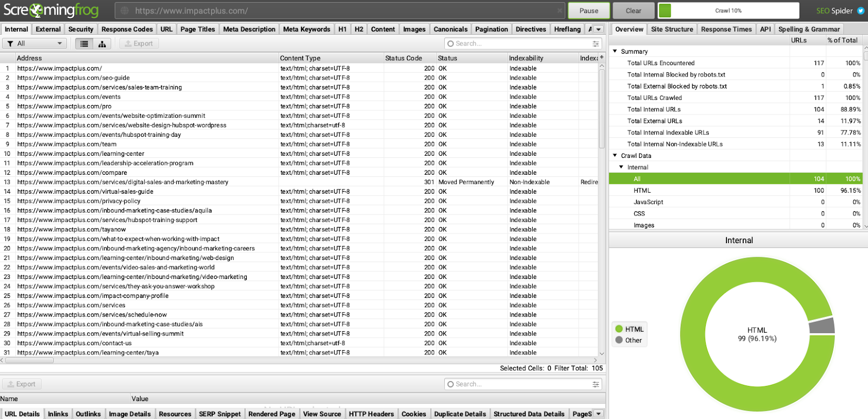The image size is (868, 419).
Task: Open the All filter dropdown
Action: [35, 43]
